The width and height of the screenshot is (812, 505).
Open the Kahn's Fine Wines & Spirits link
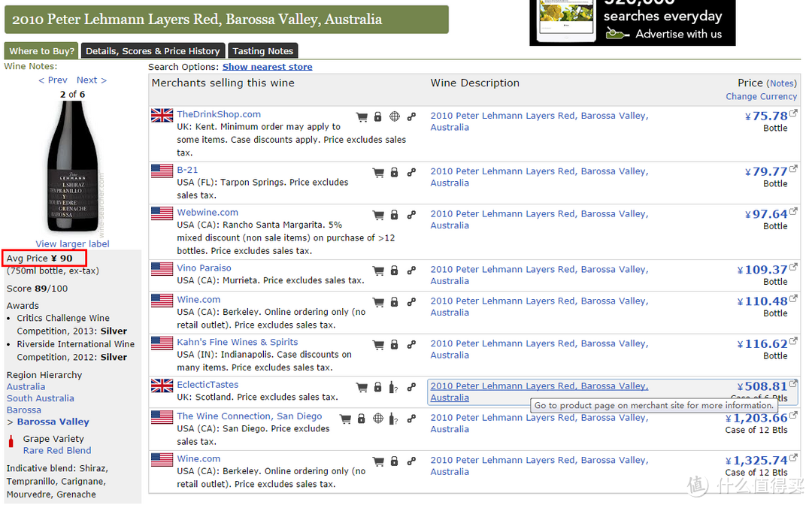point(237,342)
